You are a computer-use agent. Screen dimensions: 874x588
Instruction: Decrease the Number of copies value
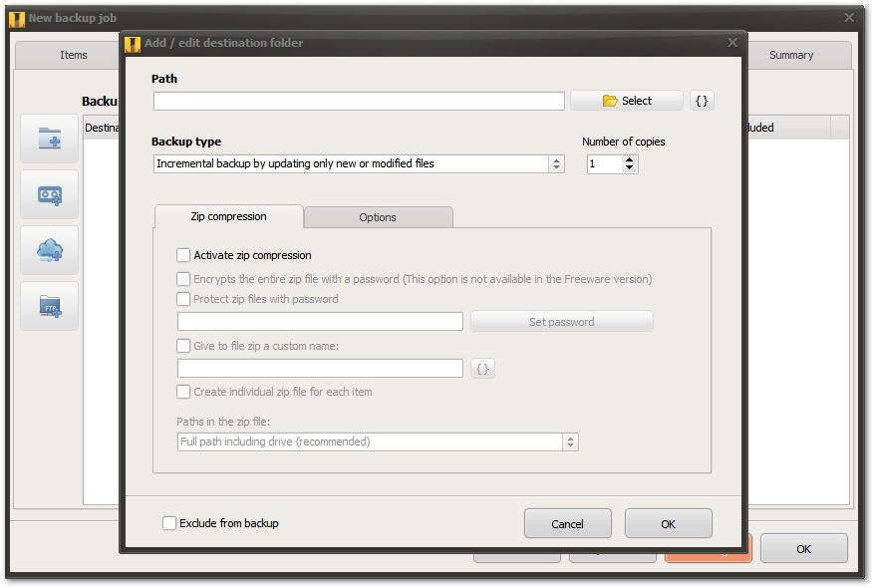click(629, 167)
